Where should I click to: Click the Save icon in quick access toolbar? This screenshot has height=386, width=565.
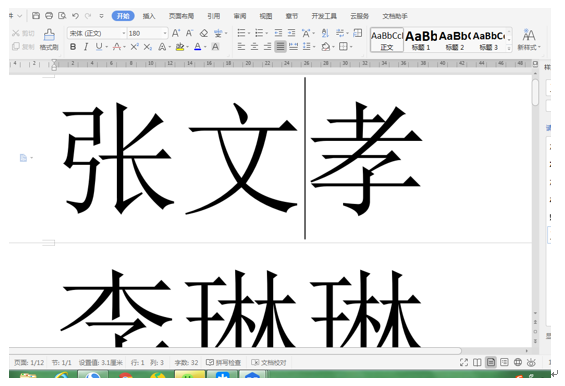[x=36, y=15]
